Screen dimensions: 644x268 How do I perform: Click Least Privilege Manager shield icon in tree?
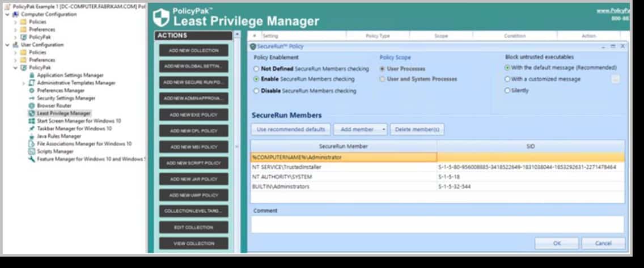(32, 113)
